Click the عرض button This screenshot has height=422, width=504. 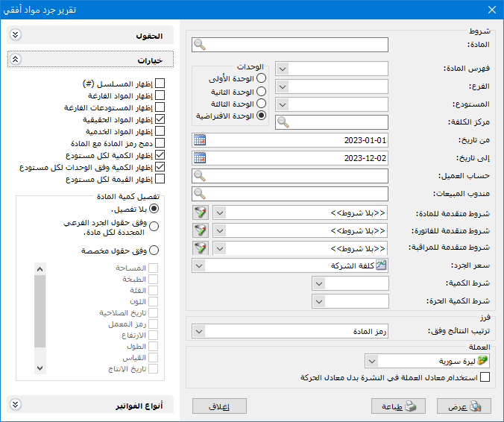(x=464, y=406)
